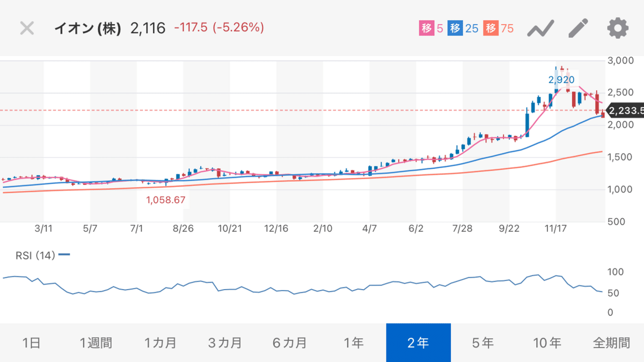Switch to line chart style icon
Image resolution: width=644 pixels, height=362 pixels.
540,29
